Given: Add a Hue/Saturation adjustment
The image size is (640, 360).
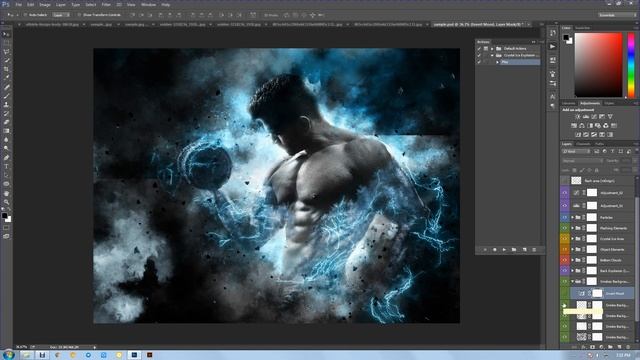Looking at the screenshot, I should click(x=574, y=126).
